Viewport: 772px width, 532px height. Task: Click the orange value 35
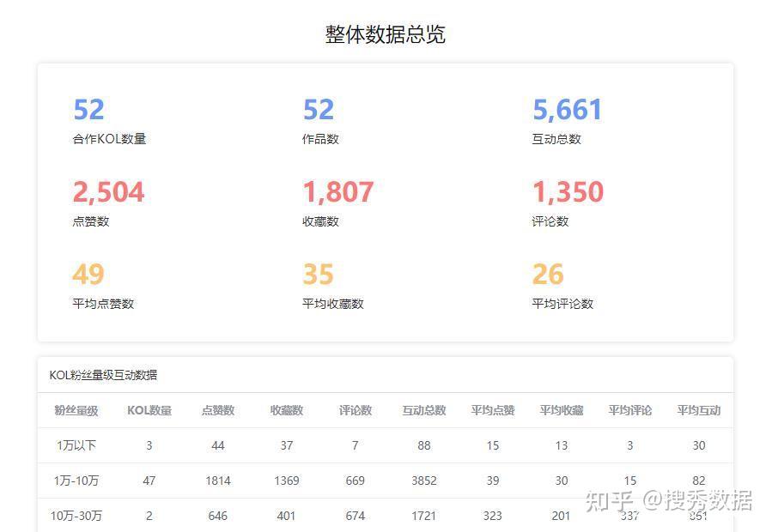[x=318, y=274]
